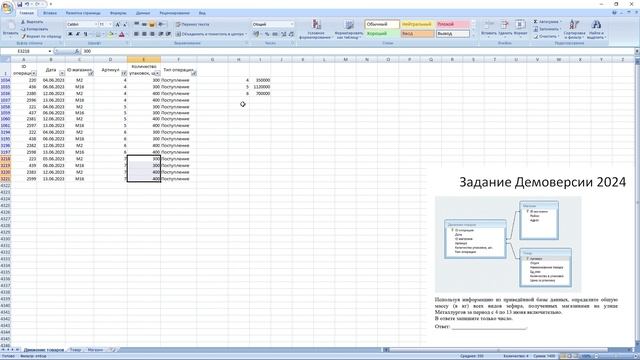Select cell containing 1120000
The width and height of the screenshot is (640, 360).
[x=260, y=87]
